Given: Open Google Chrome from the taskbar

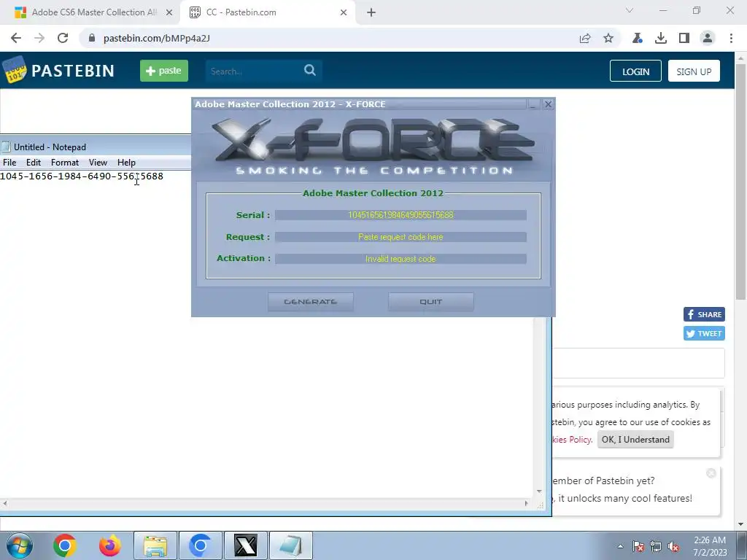Looking at the screenshot, I should (65, 545).
